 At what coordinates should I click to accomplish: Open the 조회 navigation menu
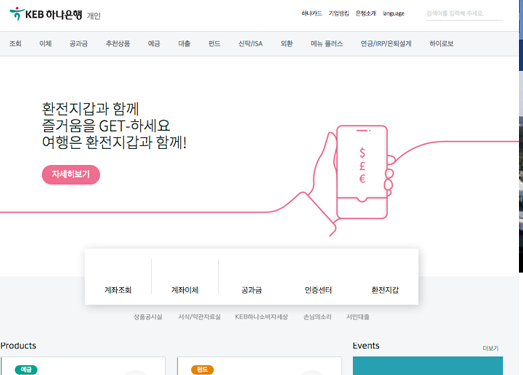[x=15, y=43]
